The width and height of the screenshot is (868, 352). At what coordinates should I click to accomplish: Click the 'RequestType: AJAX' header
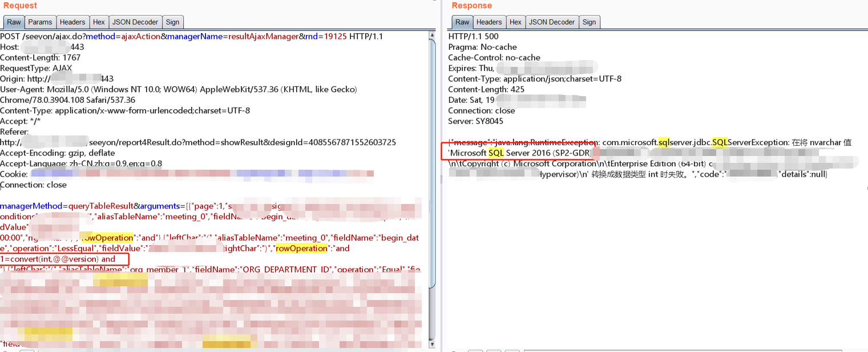tap(36, 68)
